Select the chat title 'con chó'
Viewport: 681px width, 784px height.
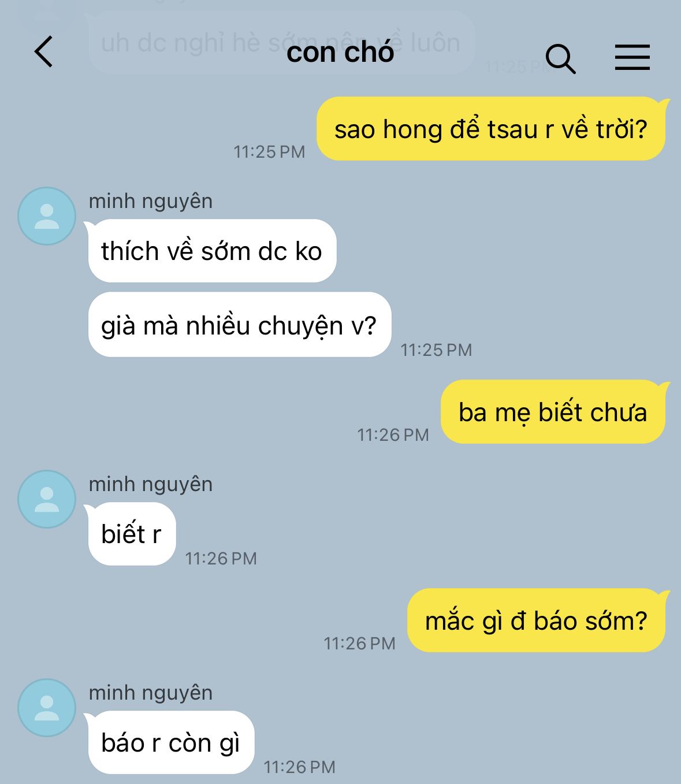coord(340,52)
